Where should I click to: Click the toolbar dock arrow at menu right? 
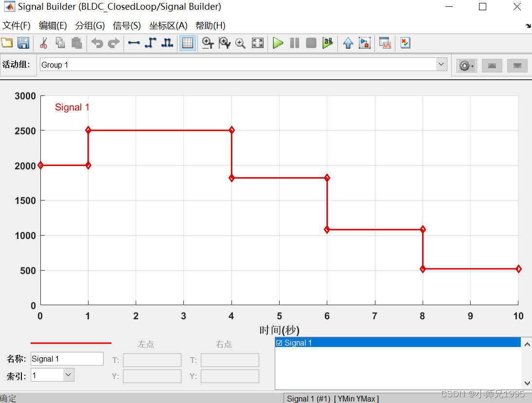[528, 26]
